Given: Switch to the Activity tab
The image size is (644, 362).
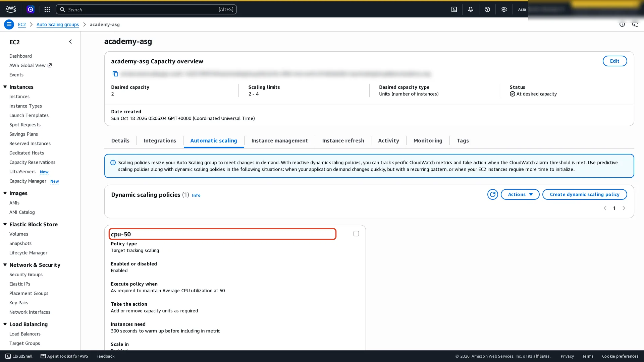Looking at the screenshot, I should coord(389,141).
